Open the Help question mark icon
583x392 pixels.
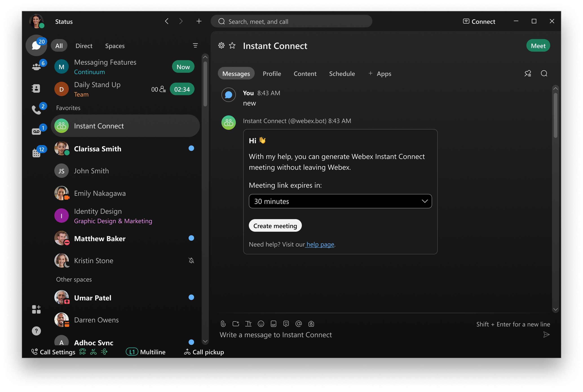36,331
